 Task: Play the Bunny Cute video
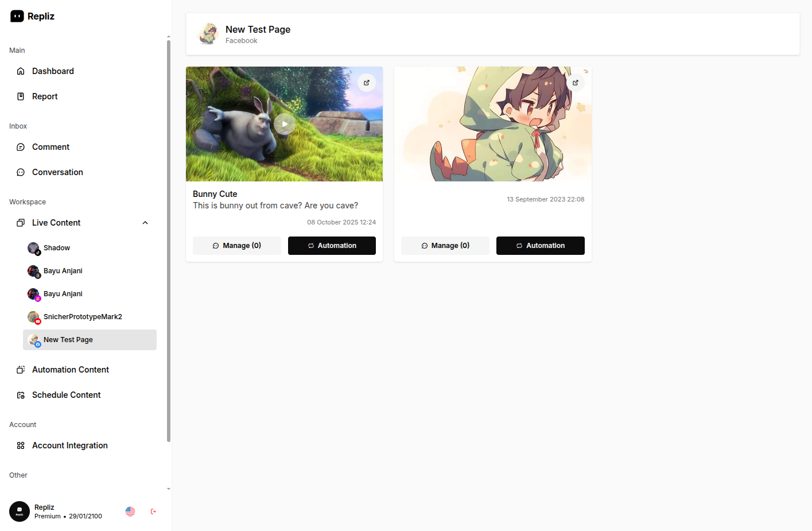tap(285, 124)
